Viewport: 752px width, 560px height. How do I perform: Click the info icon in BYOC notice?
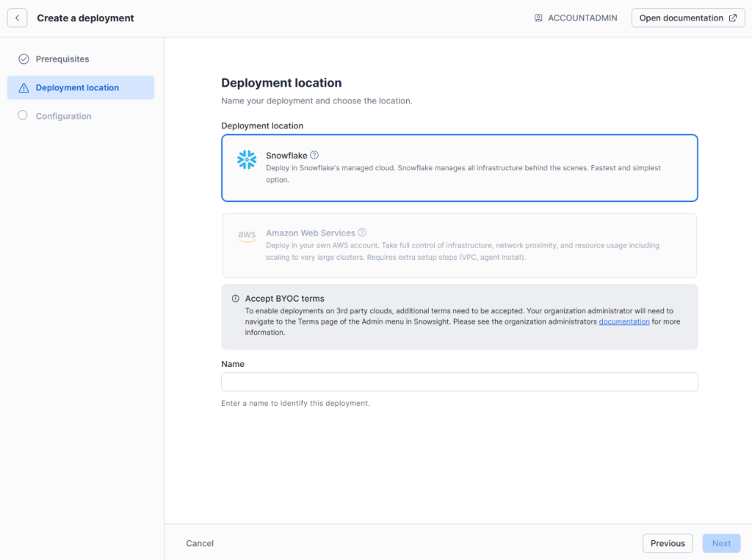pyautogui.click(x=236, y=299)
